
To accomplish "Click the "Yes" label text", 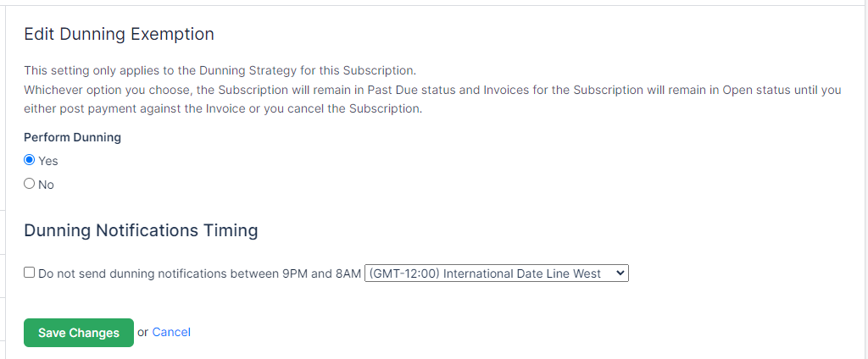I will tap(48, 161).
